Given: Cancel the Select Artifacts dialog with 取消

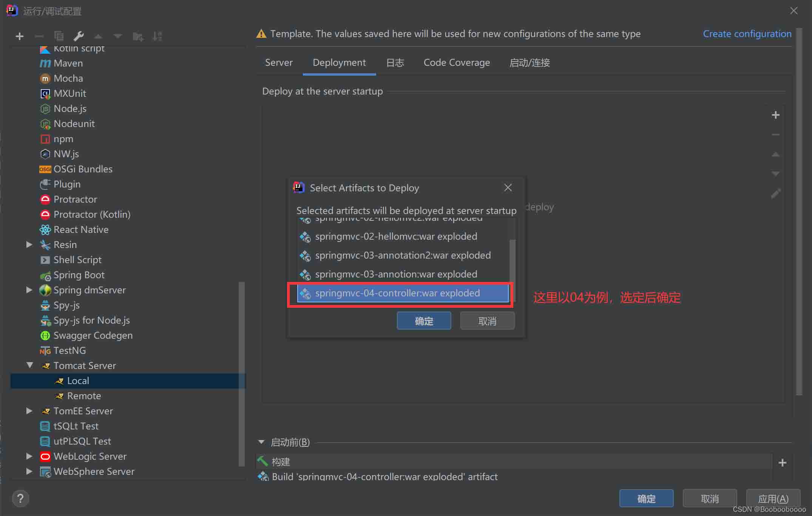Looking at the screenshot, I should click(487, 321).
